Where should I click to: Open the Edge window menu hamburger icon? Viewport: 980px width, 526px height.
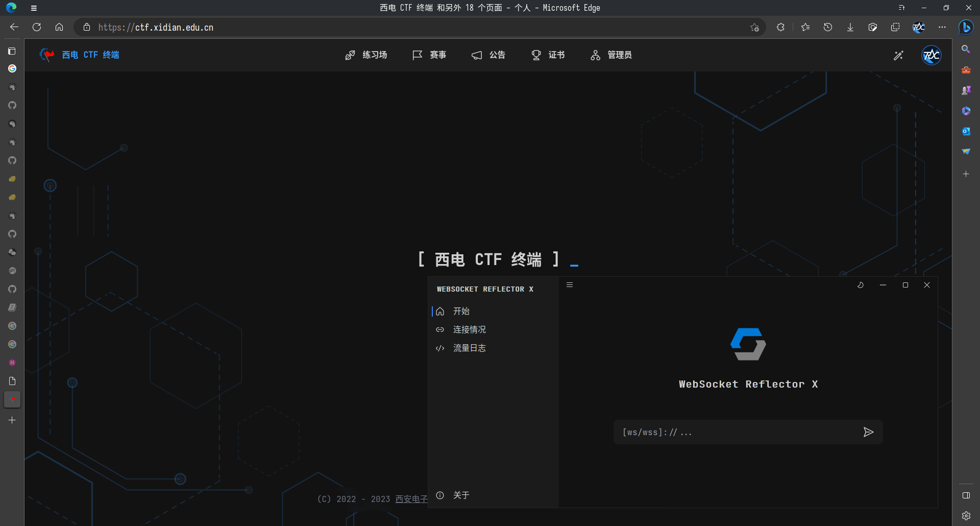coord(34,8)
